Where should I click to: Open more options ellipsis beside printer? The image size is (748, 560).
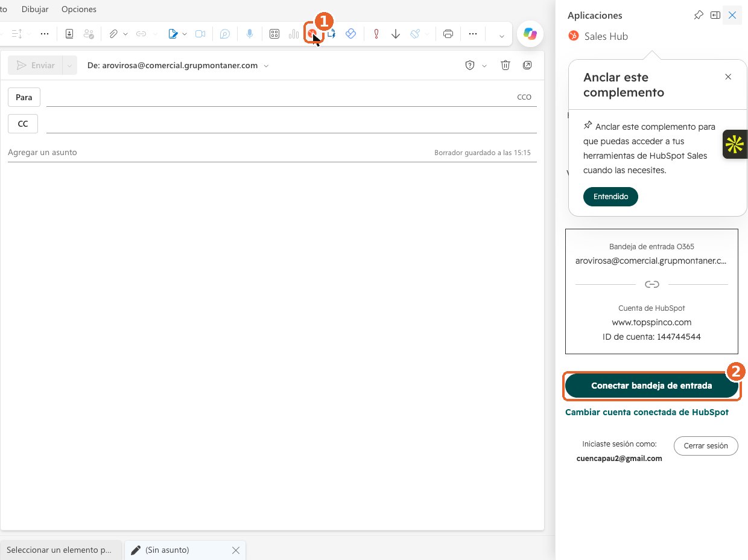[473, 34]
